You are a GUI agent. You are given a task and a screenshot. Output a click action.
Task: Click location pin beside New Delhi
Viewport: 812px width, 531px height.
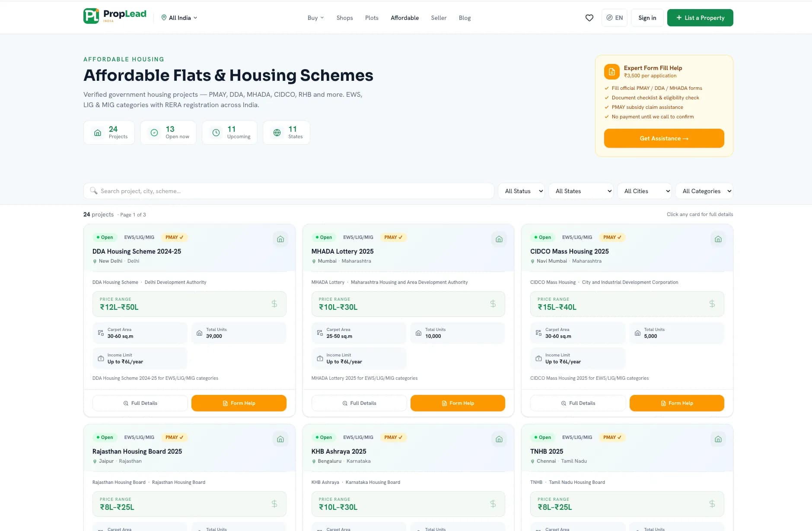tap(95, 261)
